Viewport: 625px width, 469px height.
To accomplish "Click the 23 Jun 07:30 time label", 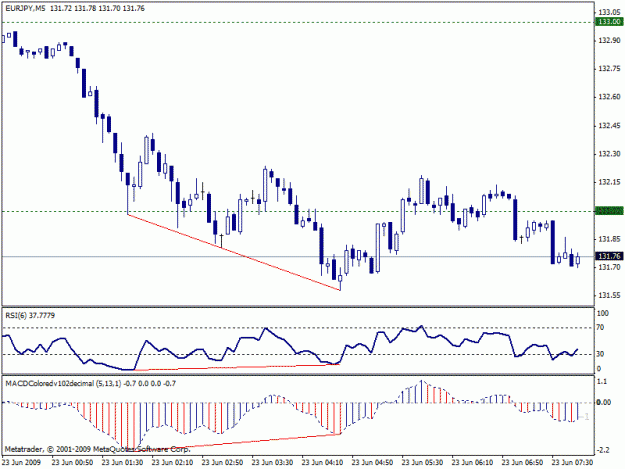I will click(572, 462).
